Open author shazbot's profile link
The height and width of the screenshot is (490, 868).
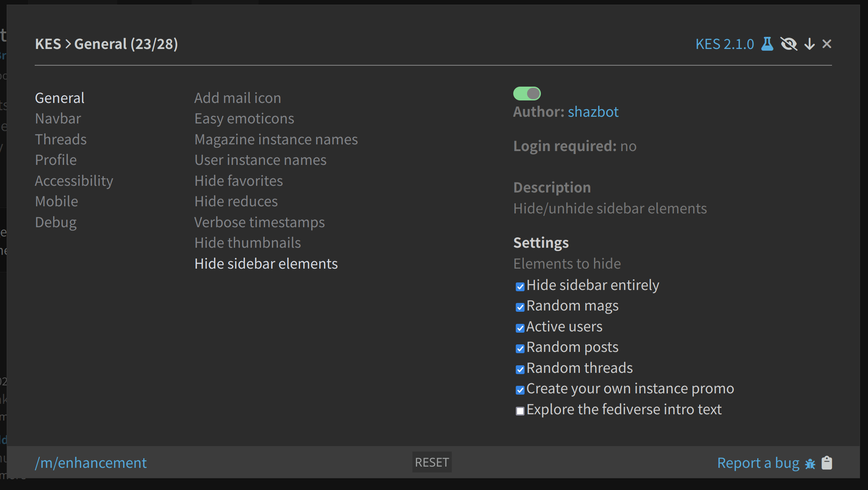593,112
